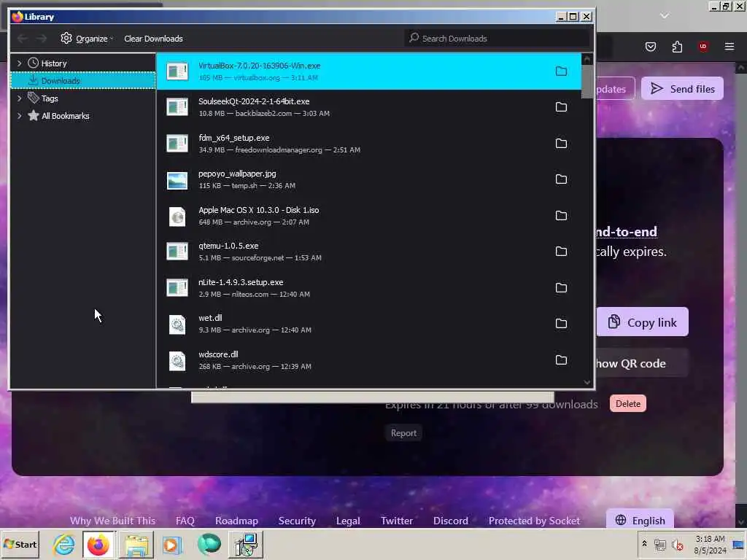
Task: Open Firefox Extensions puzzle icon
Action: pos(677,47)
